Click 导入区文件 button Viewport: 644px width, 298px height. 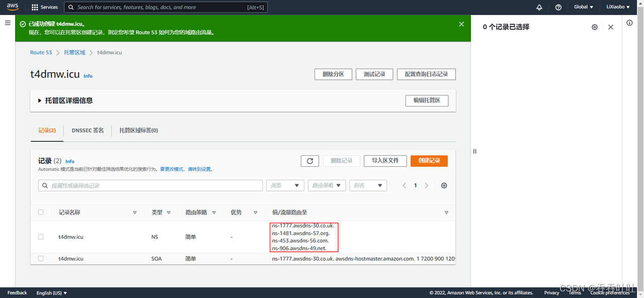pos(385,161)
